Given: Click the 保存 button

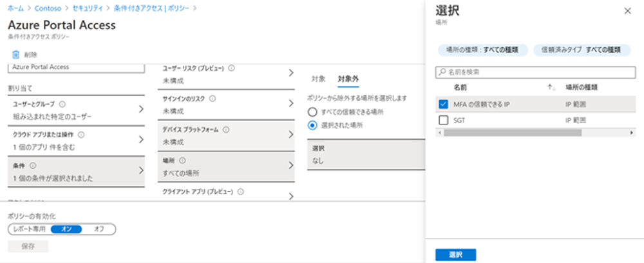Looking at the screenshot, I should 28,246.
